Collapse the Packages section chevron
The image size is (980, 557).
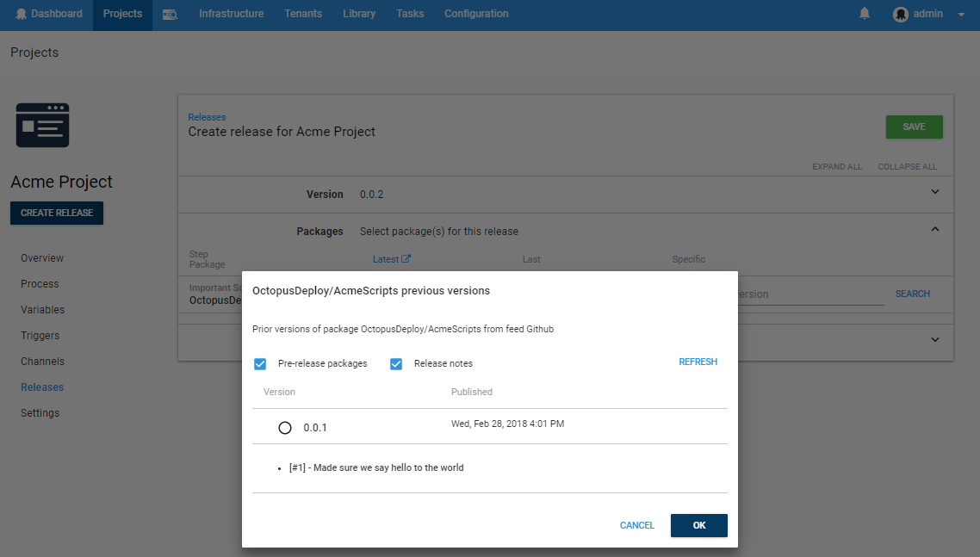(935, 230)
